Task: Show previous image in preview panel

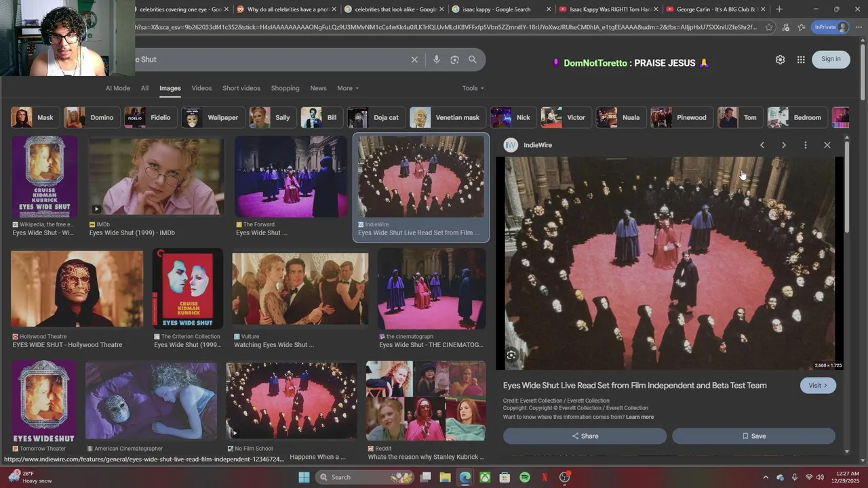Action: (x=762, y=145)
